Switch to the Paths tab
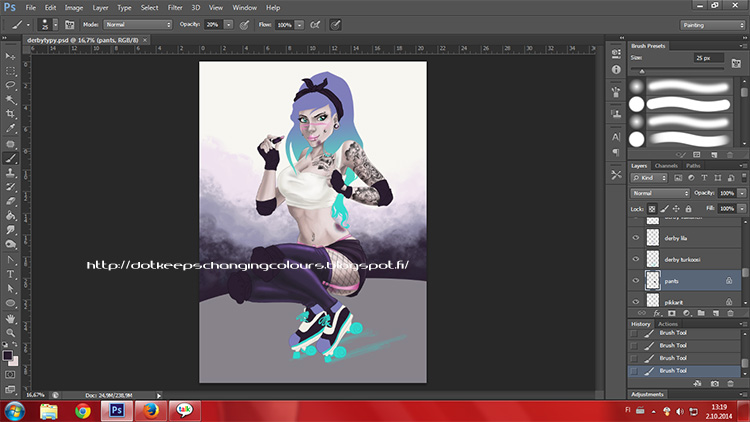Viewport: 750px width, 422px height. pos(693,166)
